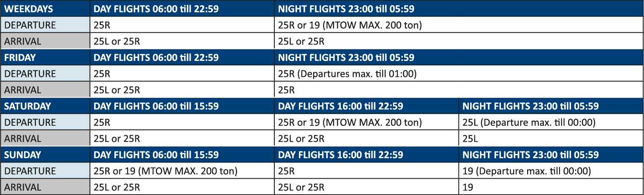Click Weekdays NIGHT FLIGHTS 23:00 till 05:59 header
This screenshot has height=195, width=644.
coord(459,8)
